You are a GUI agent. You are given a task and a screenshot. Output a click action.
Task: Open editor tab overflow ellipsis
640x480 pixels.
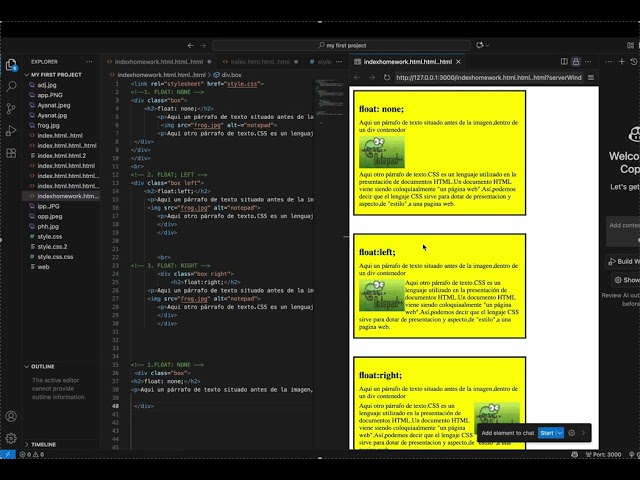pos(339,62)
